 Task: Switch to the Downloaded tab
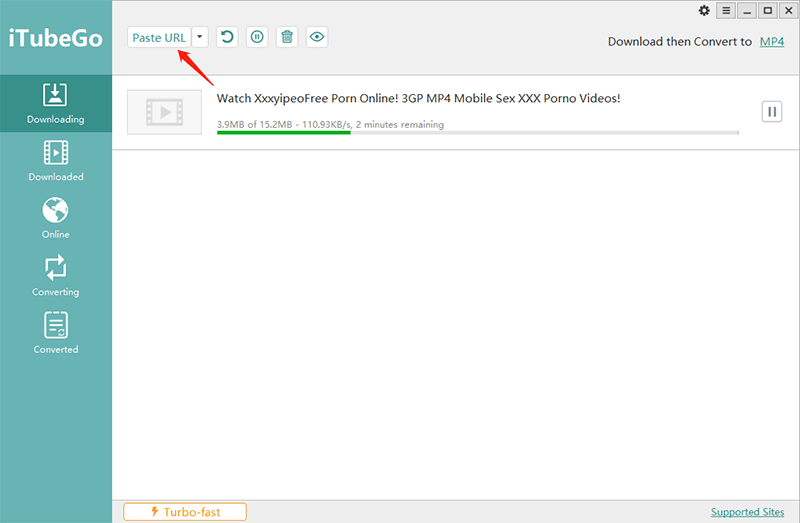coord(56,161)
